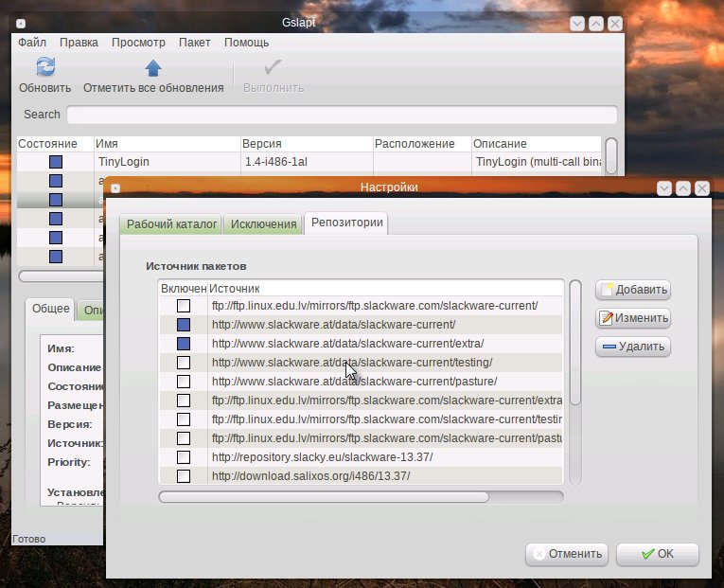Open the Gslapt window menu icon
Image resolution: width=724 pixels, height=588 pixels.
coord(21,23)
